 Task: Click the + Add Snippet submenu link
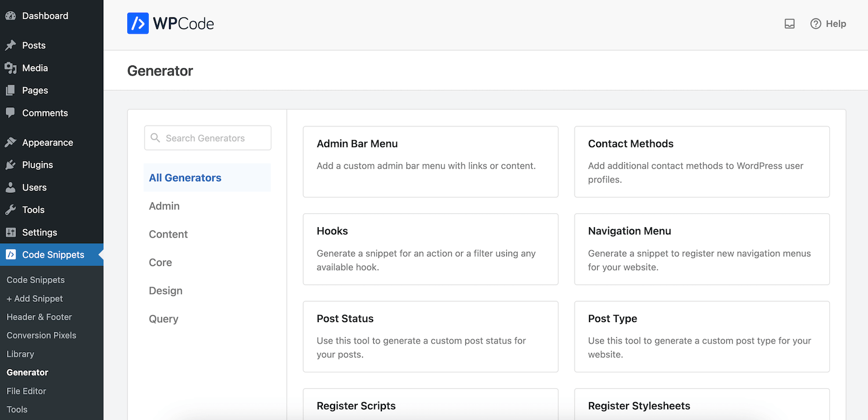35,298
